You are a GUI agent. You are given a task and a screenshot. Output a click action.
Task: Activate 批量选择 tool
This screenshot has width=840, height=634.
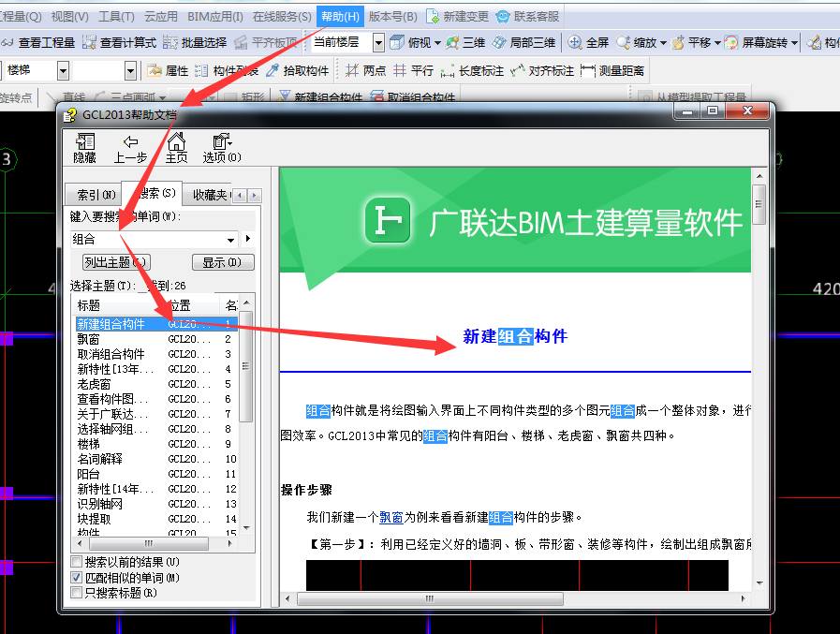tap(195, 42)
